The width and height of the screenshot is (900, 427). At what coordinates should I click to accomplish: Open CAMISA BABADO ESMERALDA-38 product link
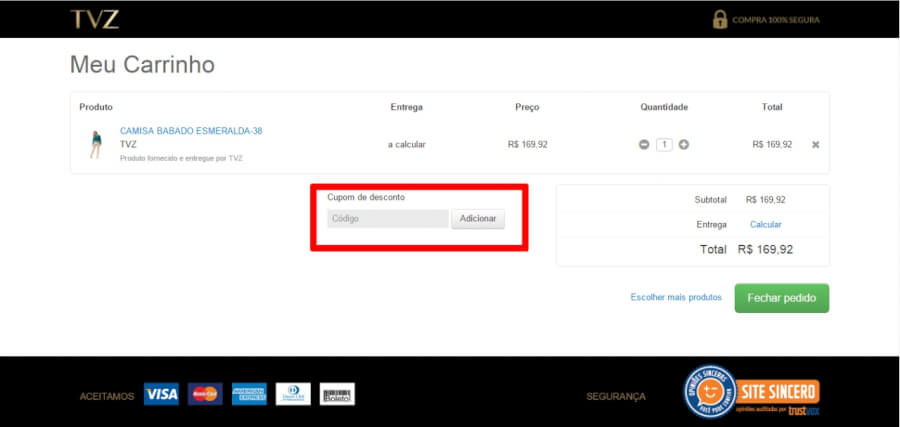(x=191, y=131)
